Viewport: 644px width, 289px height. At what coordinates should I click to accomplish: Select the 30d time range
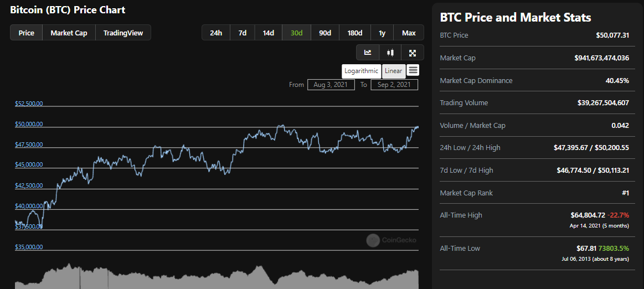pos(297,33)
